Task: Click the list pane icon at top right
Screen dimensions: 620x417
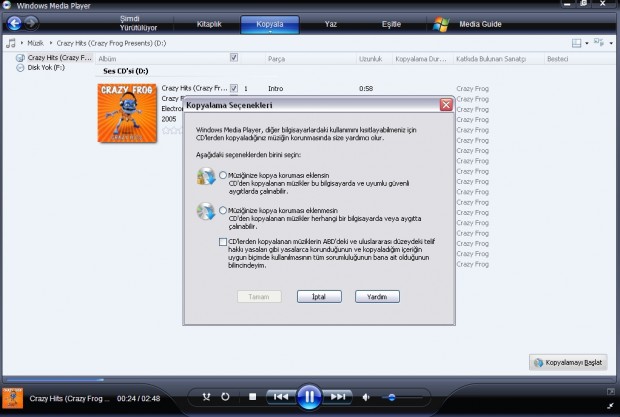Action: click(x=599, y=42)
